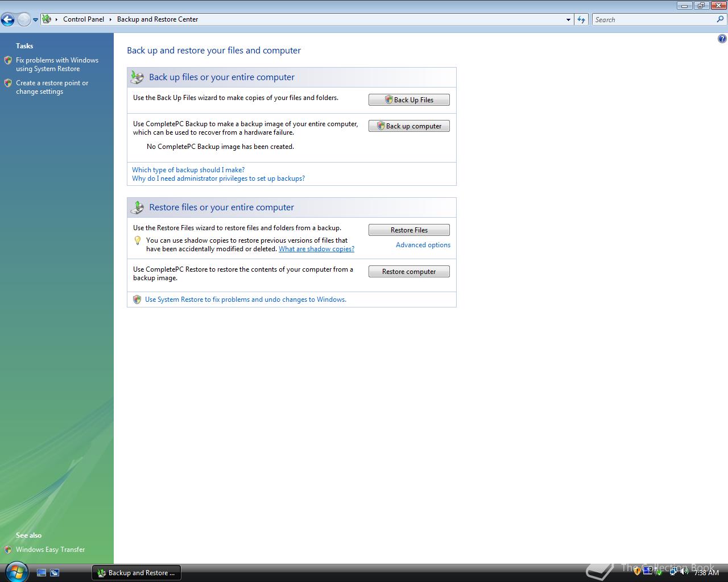The height and width of the screenshot is (582, 728).
Task: Click Show desktop quick launch icon
Action: pyautogui.click(x=42, y=573)
